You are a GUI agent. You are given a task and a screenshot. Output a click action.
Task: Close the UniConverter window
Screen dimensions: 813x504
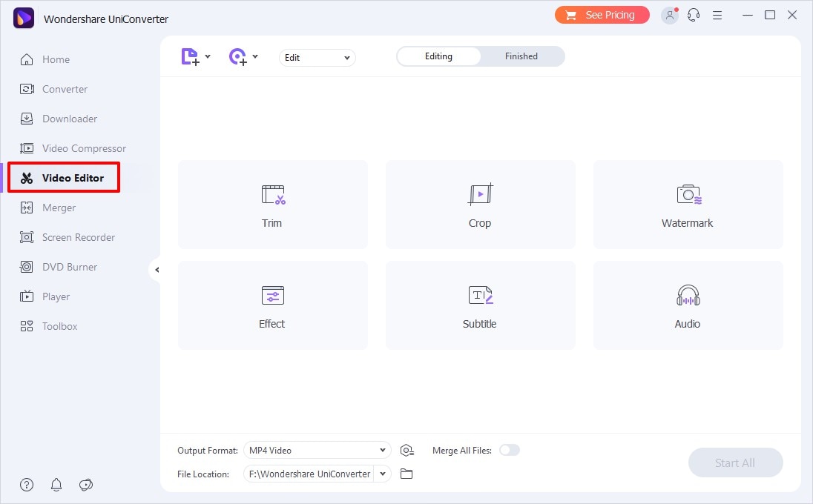pyautogui.click(x=792, y=15)
